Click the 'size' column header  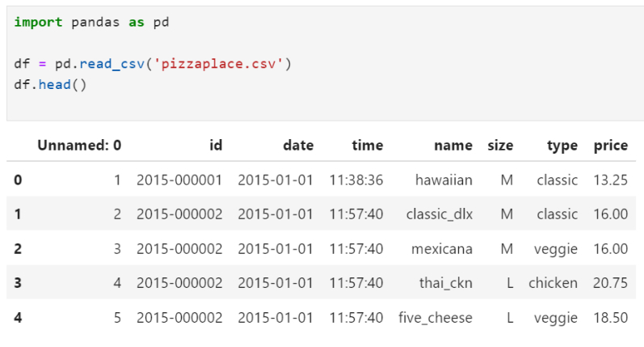click(500, 146)
